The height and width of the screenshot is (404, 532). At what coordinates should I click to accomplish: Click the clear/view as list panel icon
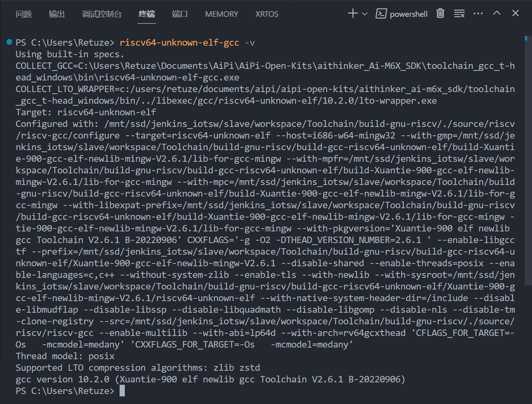point(459,14)
